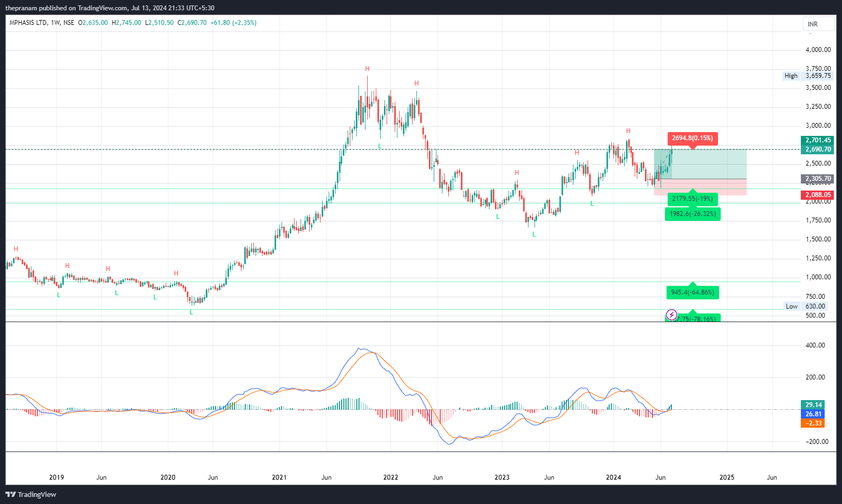Click the close price C2,690.70
Screen dimensions: 842x504
[192, 23]
